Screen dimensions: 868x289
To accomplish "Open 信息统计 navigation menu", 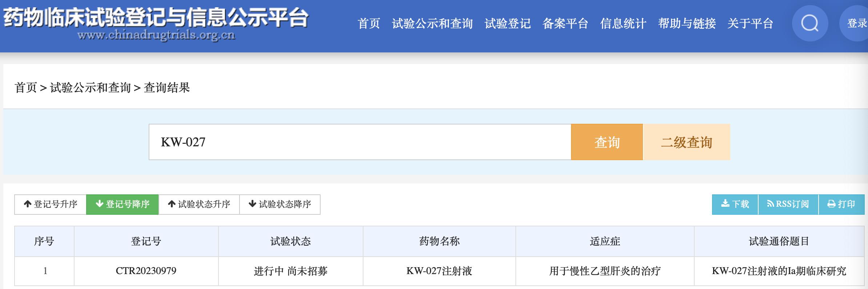I will 623,24.
